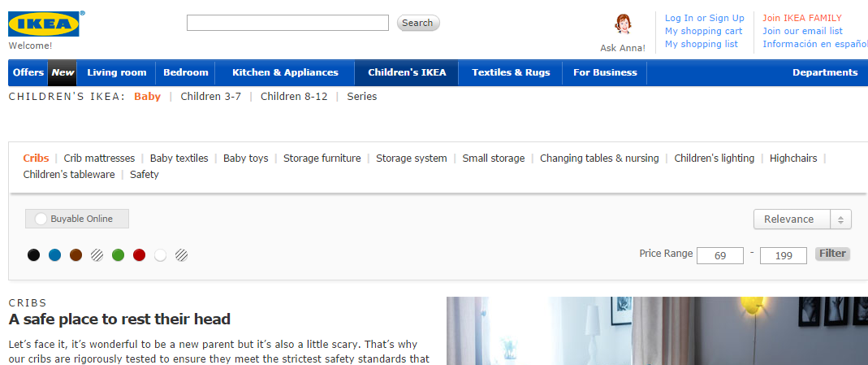Pick the green color filter swatch
The height and width of the screenshot is (365, 868).
[x=118, y=255]
